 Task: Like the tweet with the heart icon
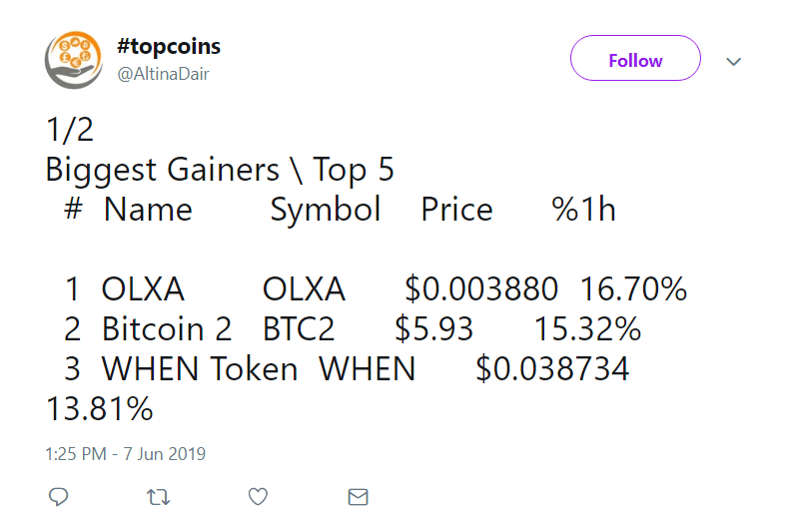(x=258, y=496)
